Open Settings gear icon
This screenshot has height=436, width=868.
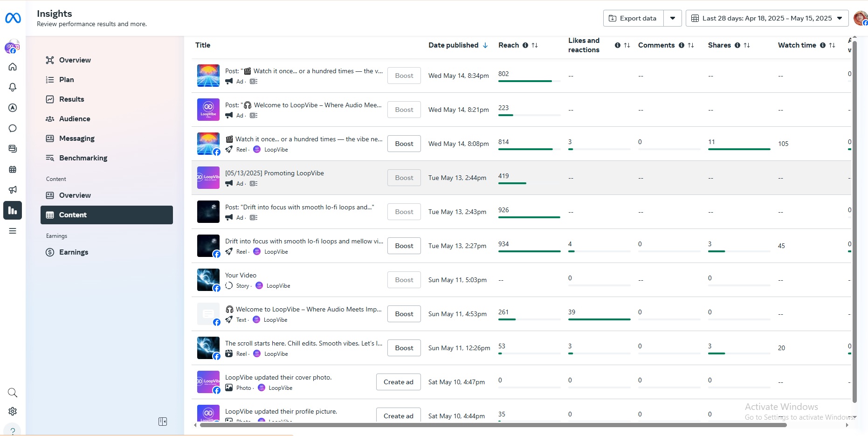13,411
